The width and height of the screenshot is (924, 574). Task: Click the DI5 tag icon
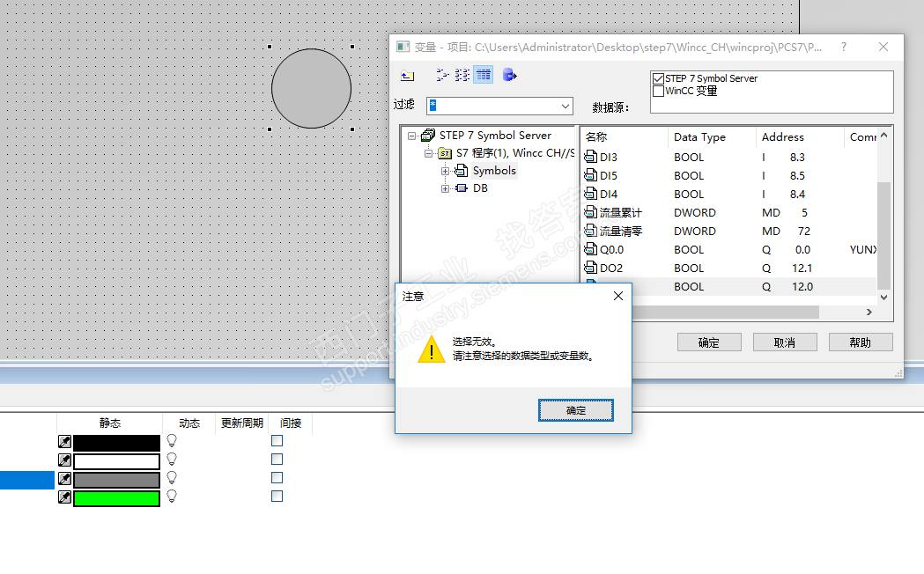point(590,175)
